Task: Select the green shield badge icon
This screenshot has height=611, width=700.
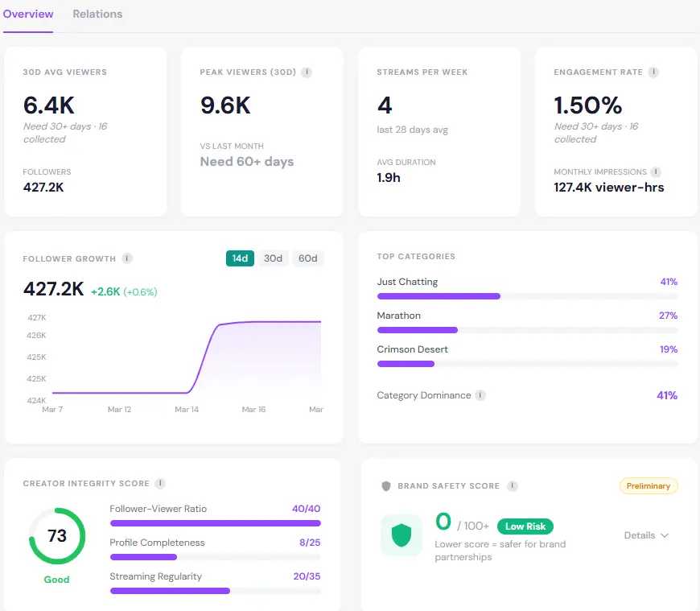Action: pos(401,535)
